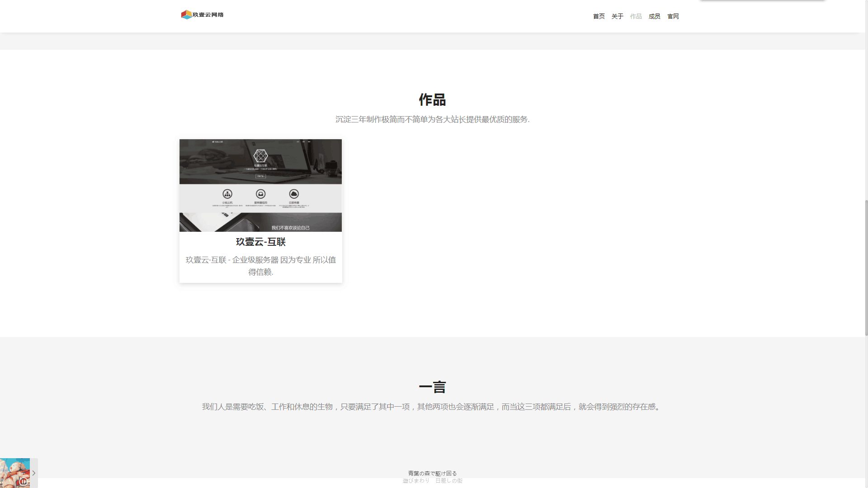Click the 一言 section heading
The width and height of the screenshot is (868, 488).
[x=432, y=387]
